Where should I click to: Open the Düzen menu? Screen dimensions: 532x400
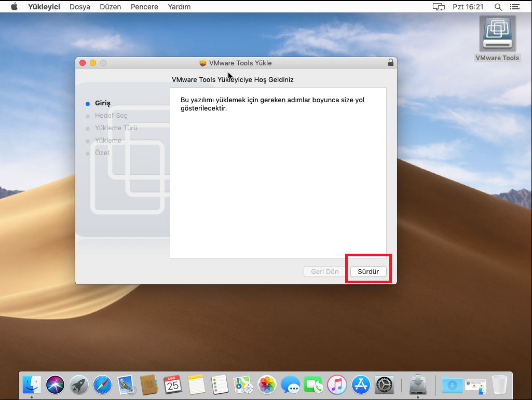click(110, 7)
